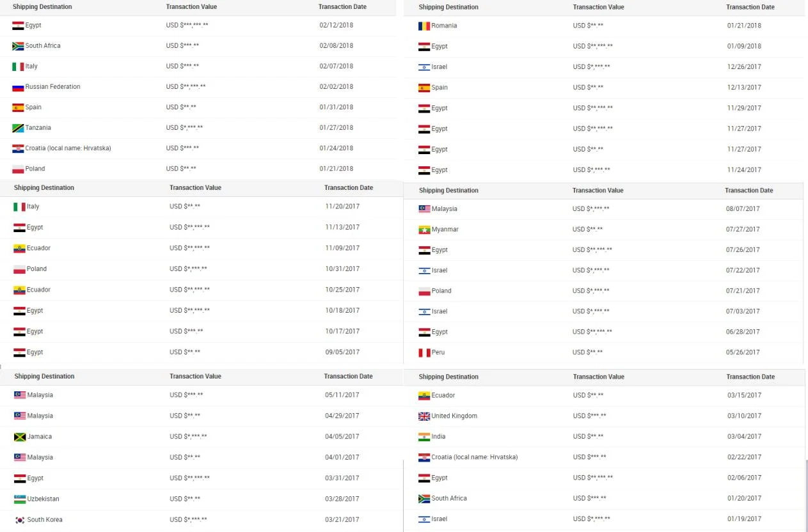Select the Myanmar destination text

point(445,230)
